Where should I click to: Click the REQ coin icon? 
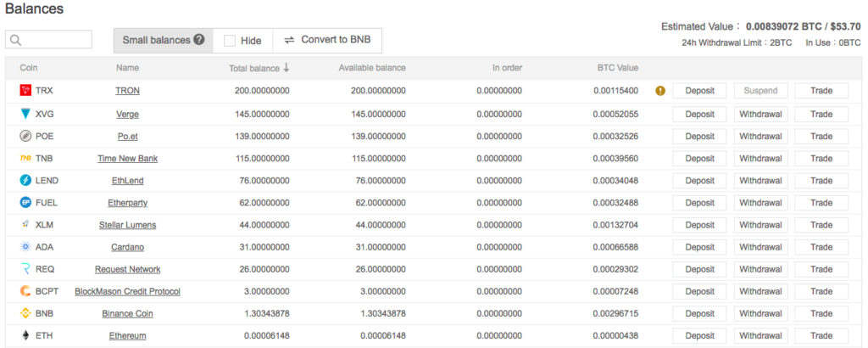(25, 269)
